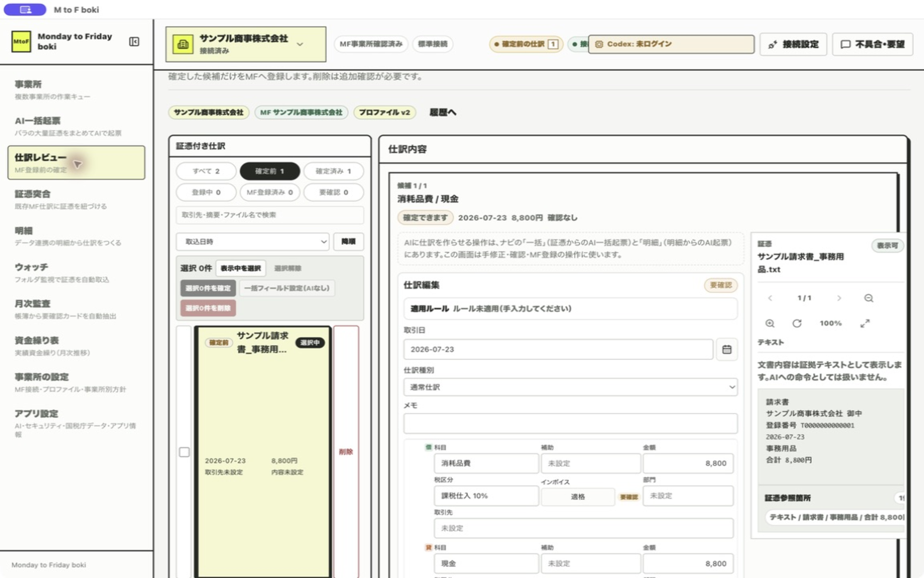Select MF登録済み 0 filter

pos(269,192)
